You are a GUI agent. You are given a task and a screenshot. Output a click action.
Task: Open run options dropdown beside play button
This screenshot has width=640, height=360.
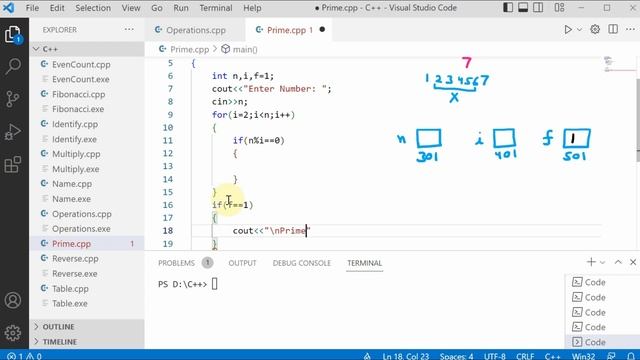[579, 29]
